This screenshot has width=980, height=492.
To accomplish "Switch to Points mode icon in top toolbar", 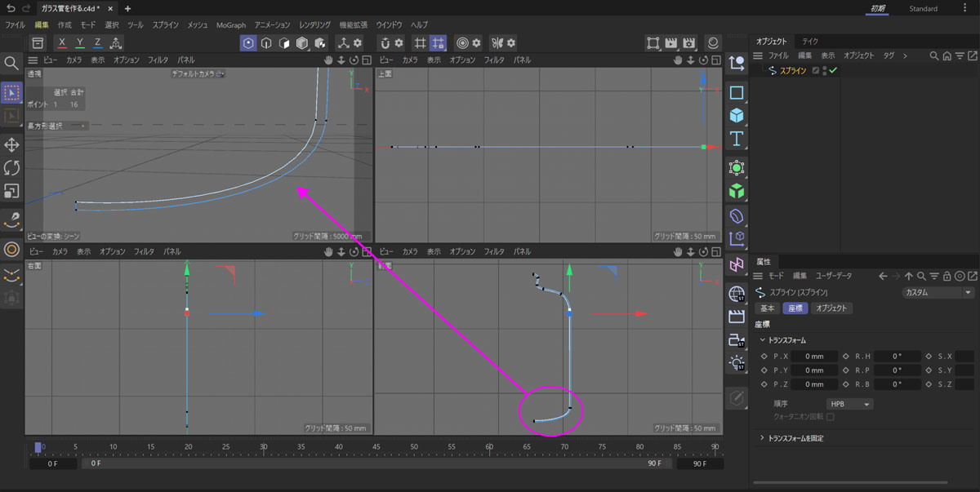I will [247, 43].
